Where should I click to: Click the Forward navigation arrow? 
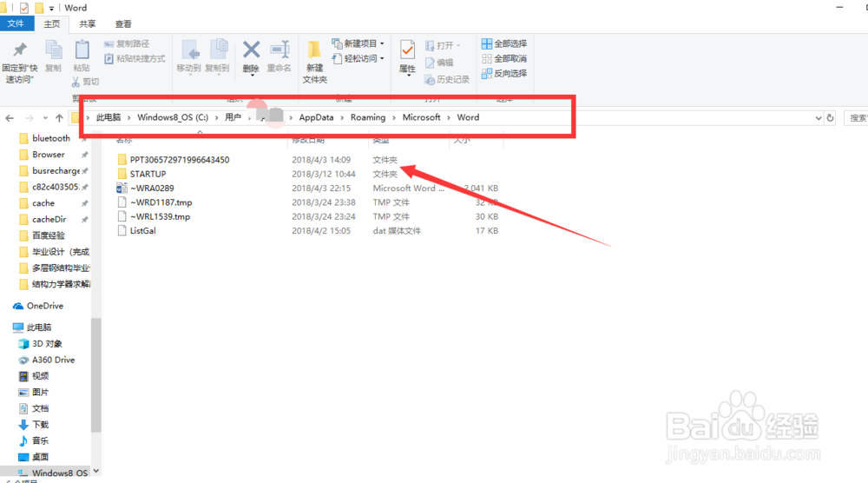(x=30, y=118)
